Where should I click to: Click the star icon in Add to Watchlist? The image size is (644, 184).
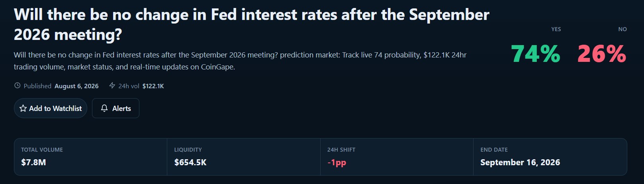[x=23, y=108]
